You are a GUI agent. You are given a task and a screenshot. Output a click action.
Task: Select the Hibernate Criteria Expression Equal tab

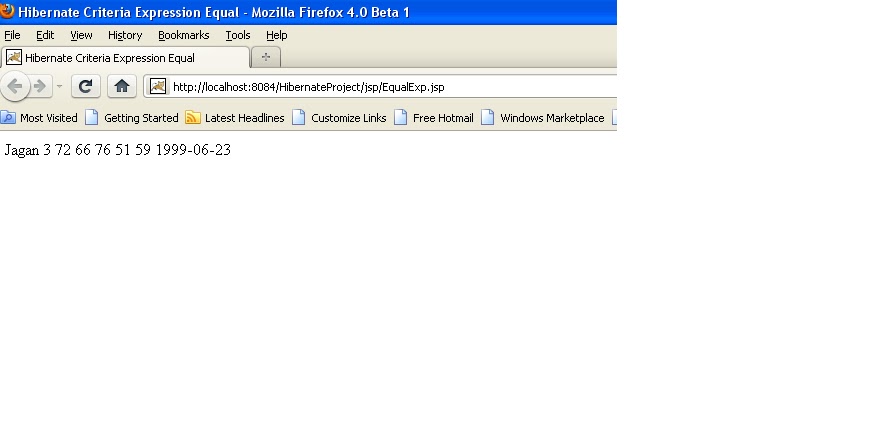click(125, 58)
